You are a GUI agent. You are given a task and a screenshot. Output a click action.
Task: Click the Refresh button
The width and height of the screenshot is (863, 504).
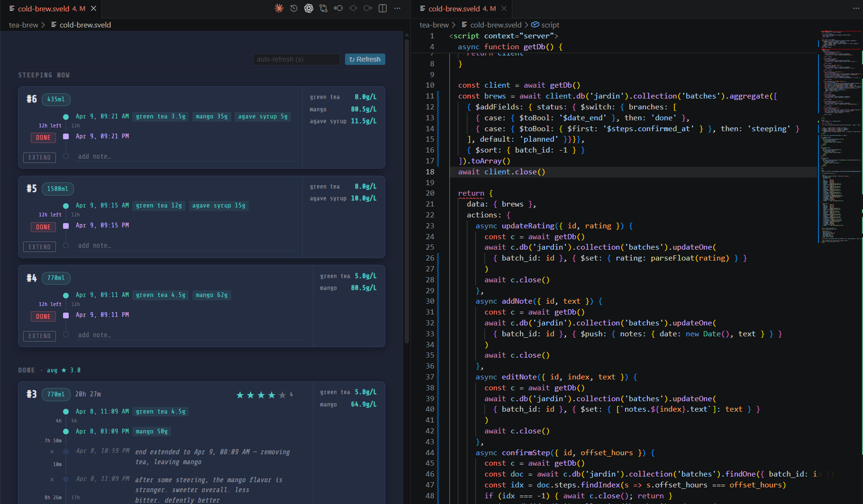(365, 59)
